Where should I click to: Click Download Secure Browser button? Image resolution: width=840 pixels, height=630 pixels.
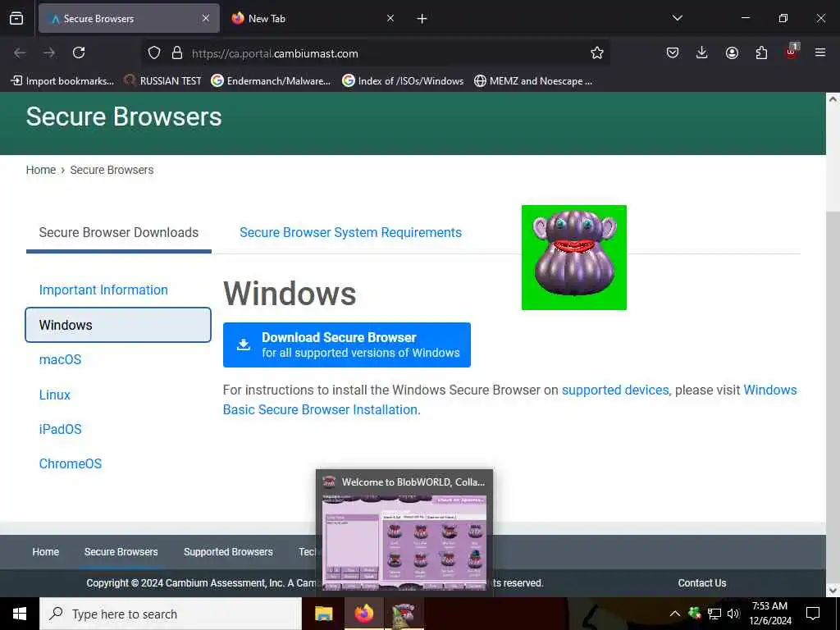pos(347,345)
